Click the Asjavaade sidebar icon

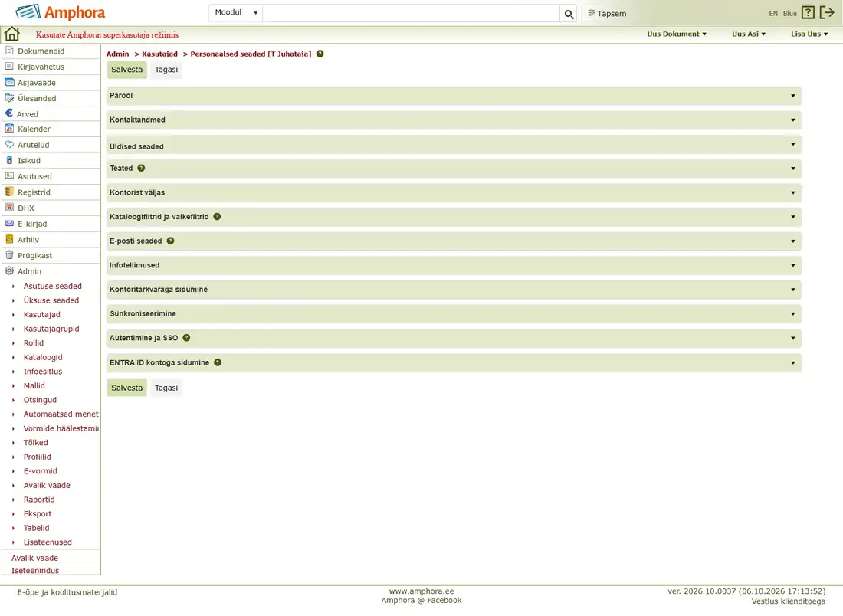(9, 82)
